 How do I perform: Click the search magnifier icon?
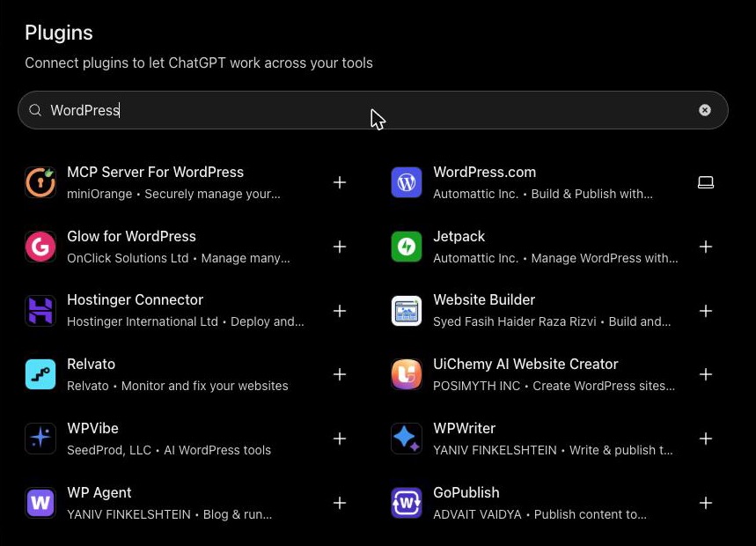(35, 110)
